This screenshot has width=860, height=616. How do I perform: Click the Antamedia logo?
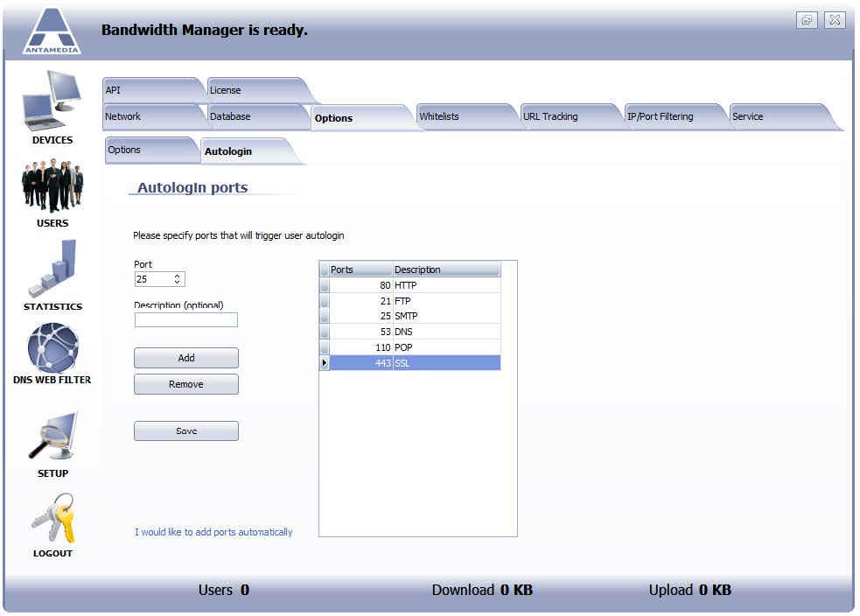tap(52, 31)
